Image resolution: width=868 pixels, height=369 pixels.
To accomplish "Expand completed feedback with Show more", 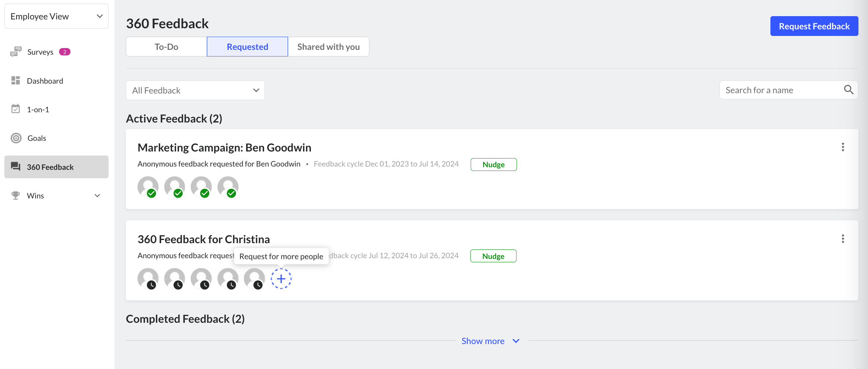I will (x=490, y=341).
